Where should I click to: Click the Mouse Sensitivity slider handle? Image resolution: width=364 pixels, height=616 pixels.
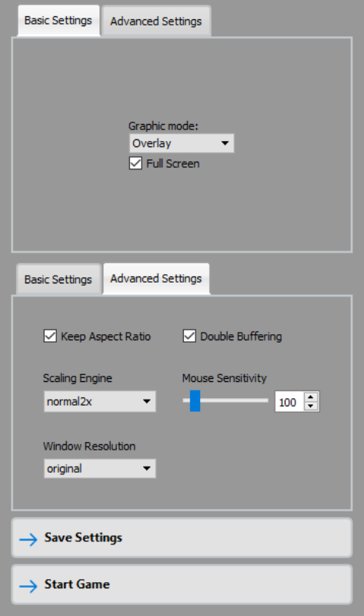[195, 400]
